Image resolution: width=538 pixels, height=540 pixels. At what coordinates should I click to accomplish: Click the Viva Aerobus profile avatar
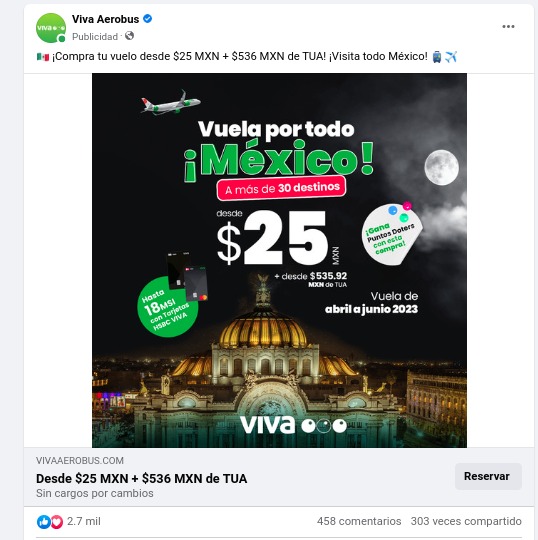pos(51,28)
